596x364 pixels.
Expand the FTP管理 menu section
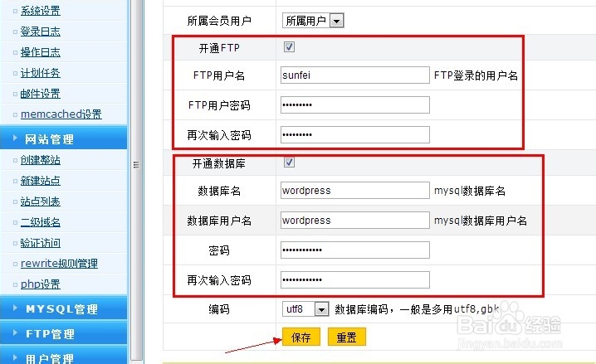pos(63,333)
